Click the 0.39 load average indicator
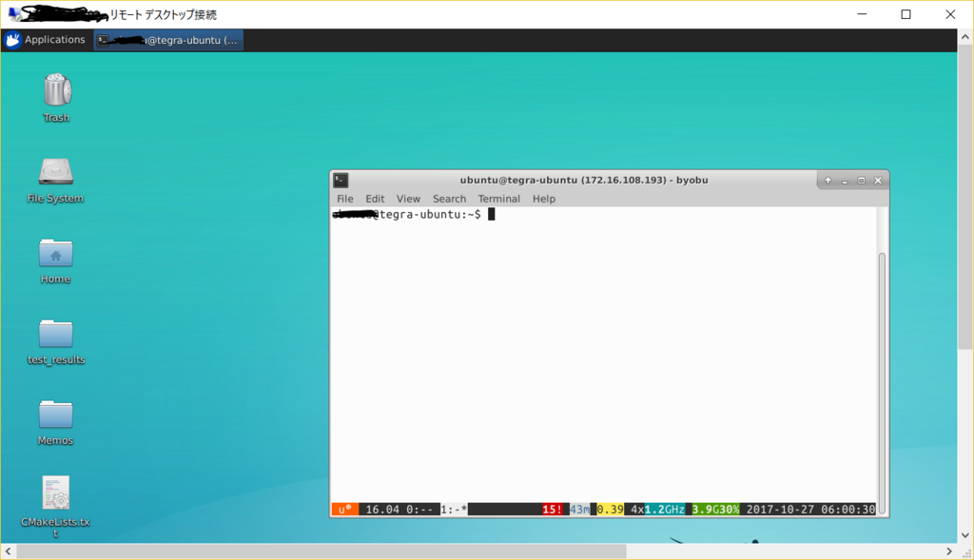The width and height of the screenshot is (974, 560). coord(610,509)
